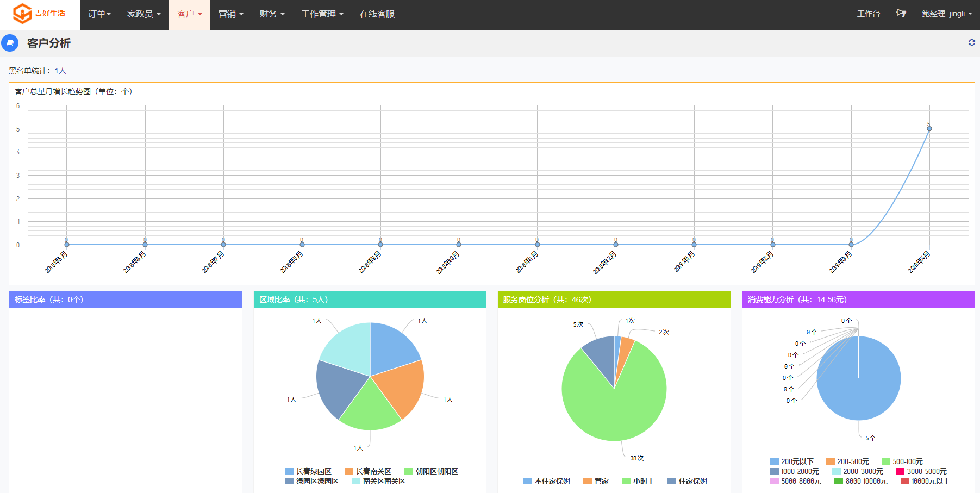Image resolution: width=980 pixels, height=493 pixels.
Task: Click the 黑名单统计：1人 text
Action: pyautogui.click(x=38, y=71)
